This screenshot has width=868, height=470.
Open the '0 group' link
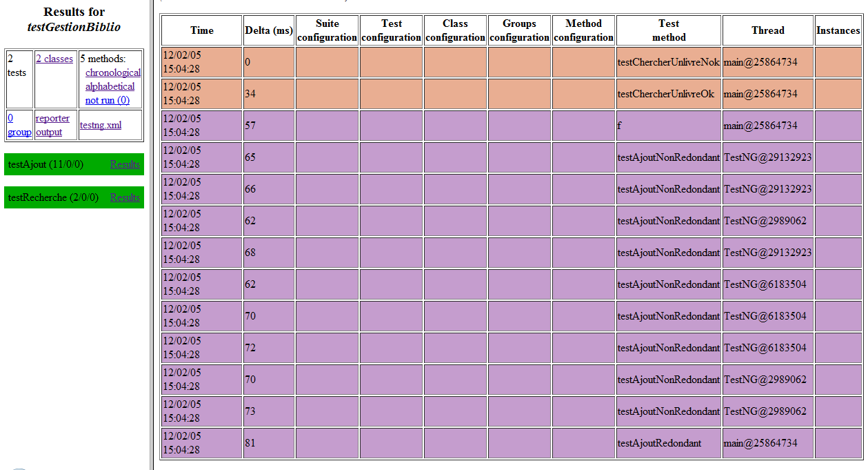[19, 125]
